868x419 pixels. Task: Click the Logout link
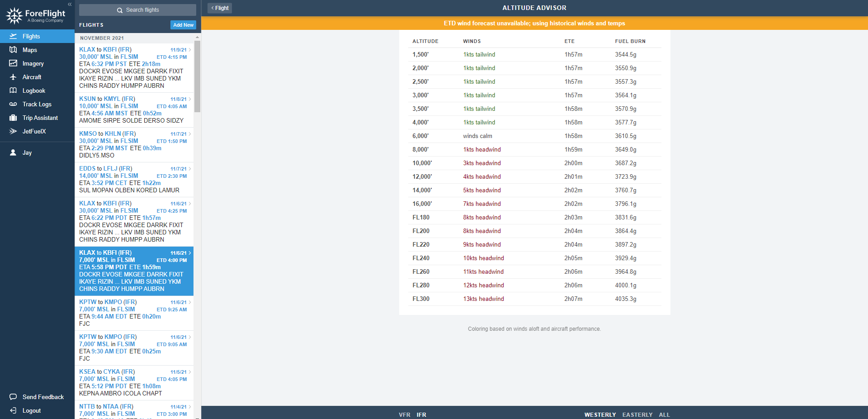[32, 410]
